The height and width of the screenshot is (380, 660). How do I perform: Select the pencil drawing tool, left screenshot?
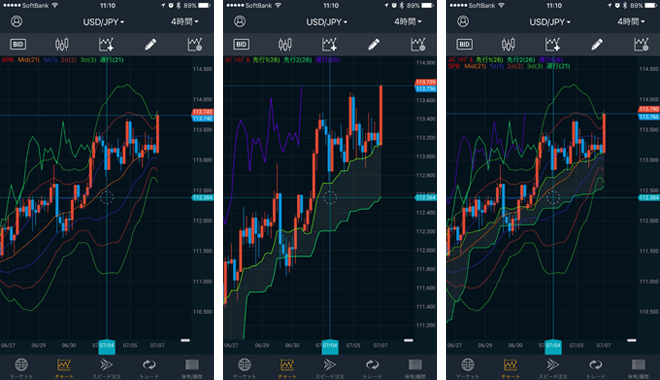tap(151, 45)
